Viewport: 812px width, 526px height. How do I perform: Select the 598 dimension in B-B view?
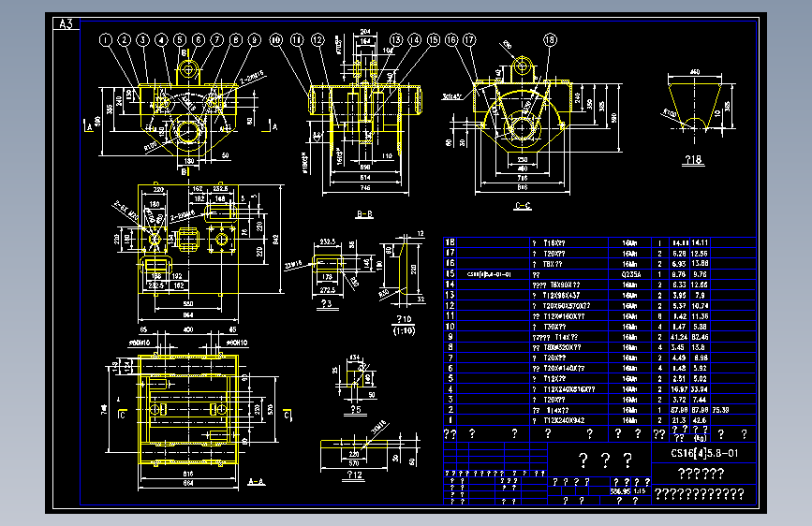click(365, 168)
